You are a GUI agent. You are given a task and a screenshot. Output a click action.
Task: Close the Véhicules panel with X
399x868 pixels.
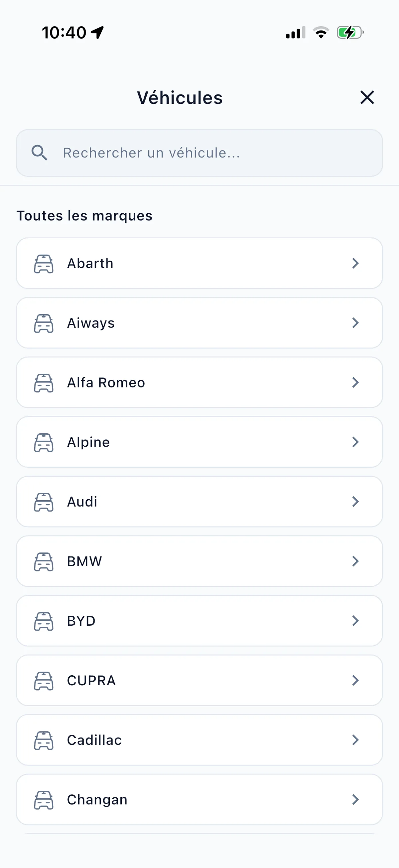pyautogui.click(x=367, y=98)
